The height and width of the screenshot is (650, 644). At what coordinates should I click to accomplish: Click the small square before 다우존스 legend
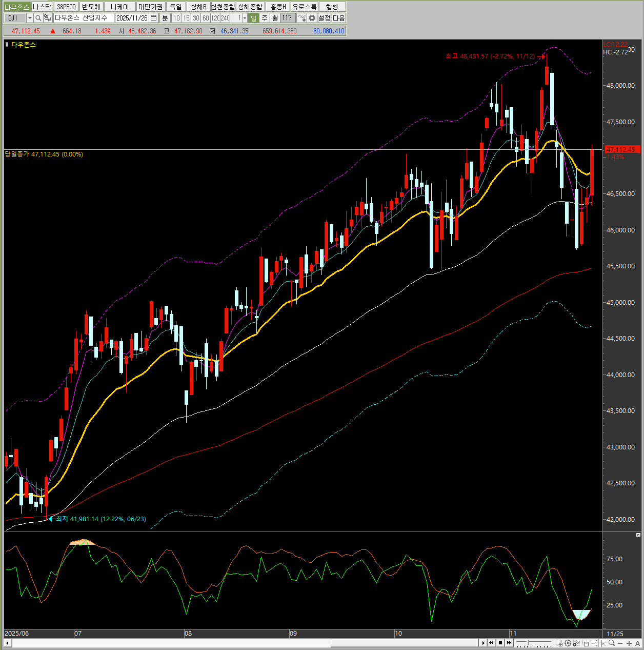7,45
